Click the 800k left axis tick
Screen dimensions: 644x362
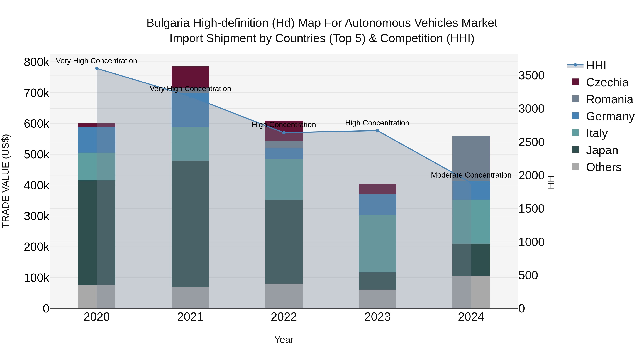36,62
